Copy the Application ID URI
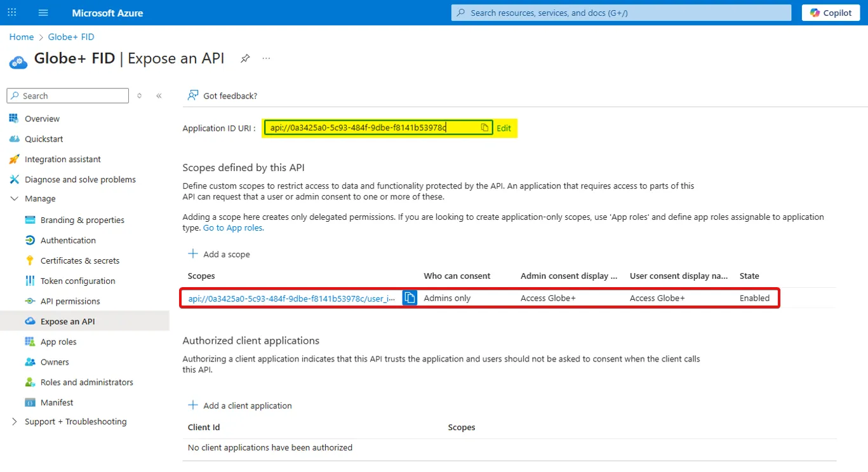 click(x=484, y=128)
